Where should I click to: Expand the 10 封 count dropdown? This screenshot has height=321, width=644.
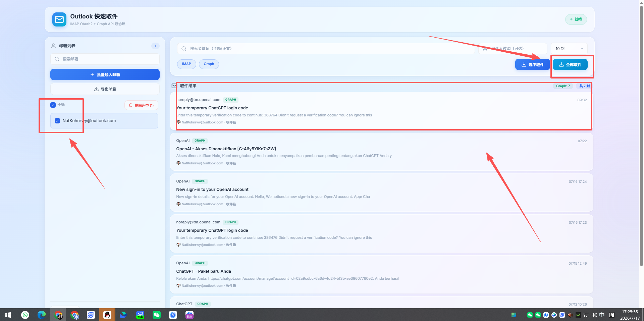[x=569, y=49]
